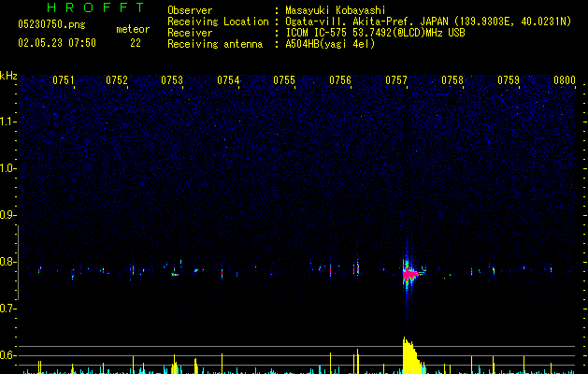The height and width of the screenshot is (374, 588).
Task: Click the 'Receiving Location' label
Action: (x=218, y=22)
